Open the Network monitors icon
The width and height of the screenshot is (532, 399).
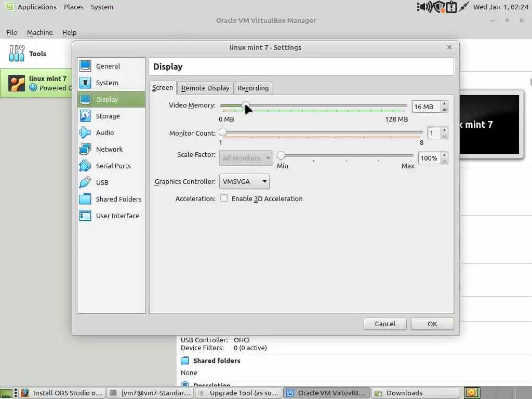85,149
